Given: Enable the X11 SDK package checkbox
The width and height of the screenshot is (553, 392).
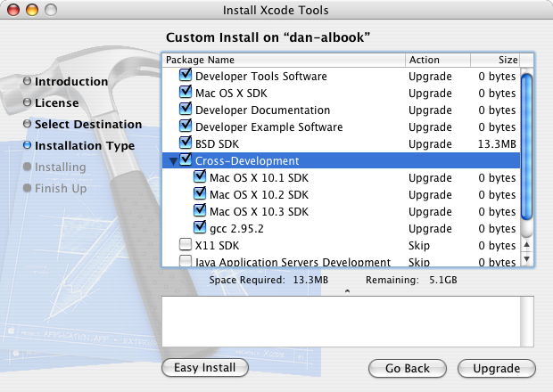Looking at the screenshot, I should 186,245.
